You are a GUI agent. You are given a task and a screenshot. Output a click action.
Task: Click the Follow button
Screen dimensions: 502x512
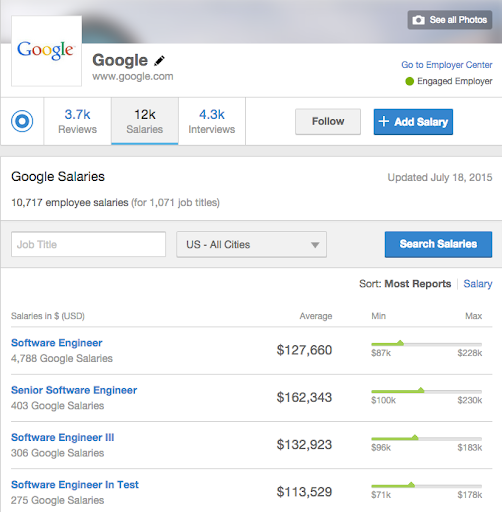click(x=328, y=121)
